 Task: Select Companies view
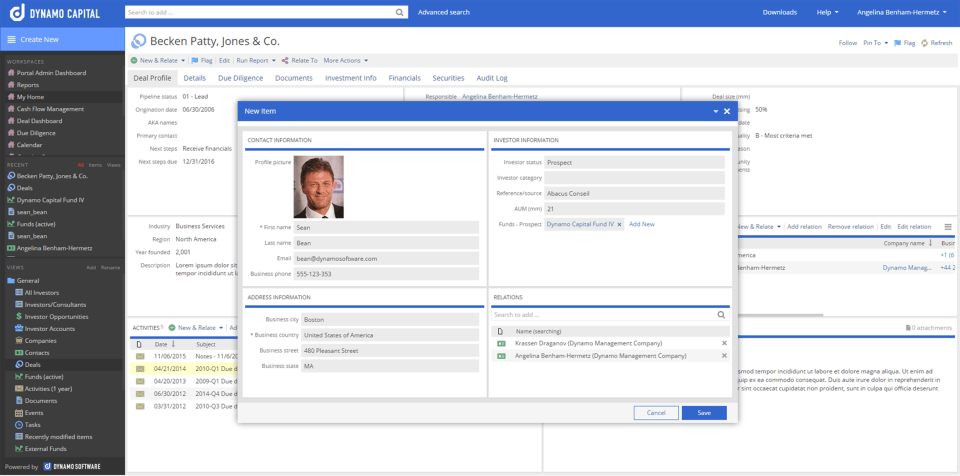[x=40, y=341]
